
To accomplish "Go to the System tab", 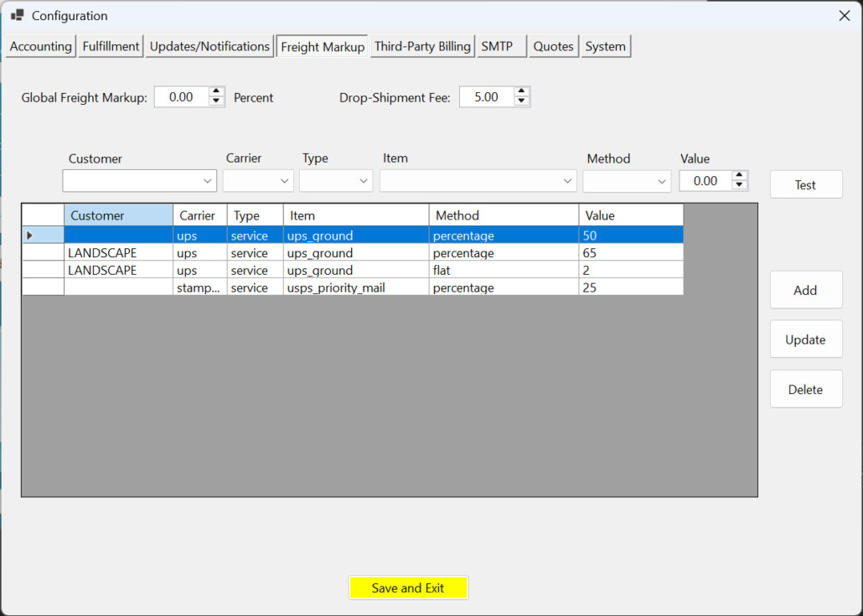I will tap(606, 46).
